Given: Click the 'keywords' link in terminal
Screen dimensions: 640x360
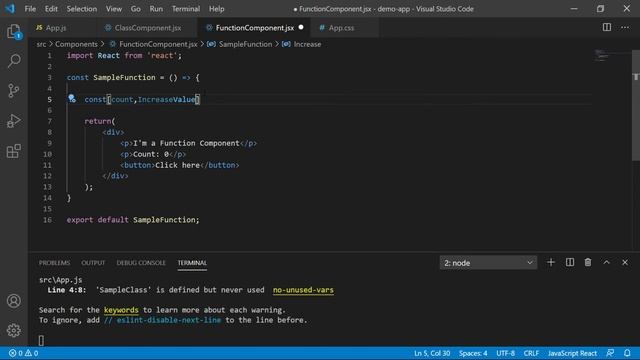Looking at the screenshot, I should pyautogui.click(x=121, y=310).
